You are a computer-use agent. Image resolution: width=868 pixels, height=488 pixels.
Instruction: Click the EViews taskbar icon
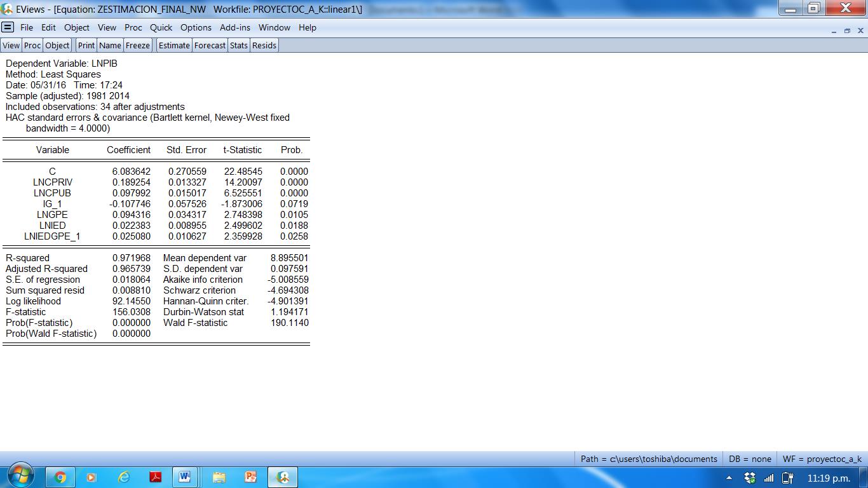(x=283, y=477)
